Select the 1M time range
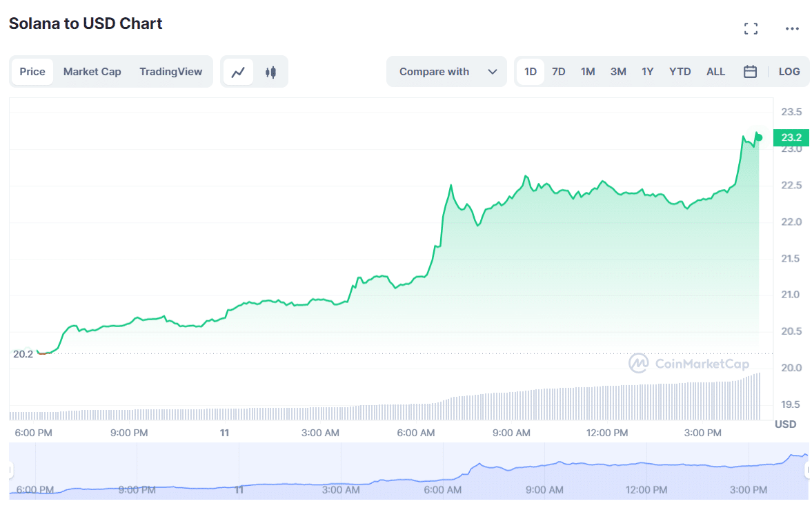 (x=588, y=72)
